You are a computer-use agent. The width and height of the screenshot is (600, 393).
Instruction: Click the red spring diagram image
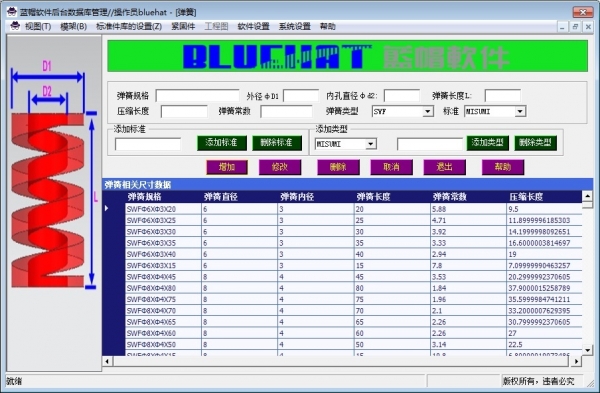pos(48,200)
